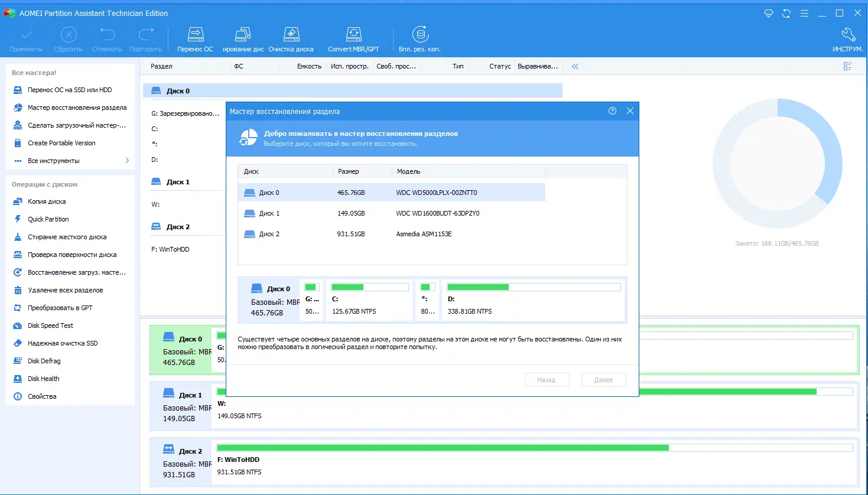Click the refresh icon in the title bar
This screenshot has width=868, height=495.
786,13
